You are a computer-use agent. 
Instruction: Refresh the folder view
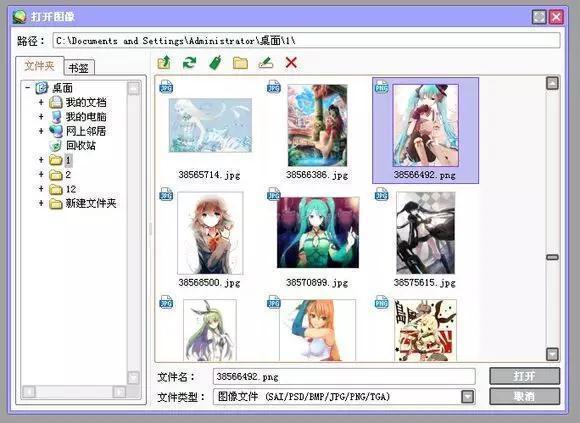(x=189, y=62)
